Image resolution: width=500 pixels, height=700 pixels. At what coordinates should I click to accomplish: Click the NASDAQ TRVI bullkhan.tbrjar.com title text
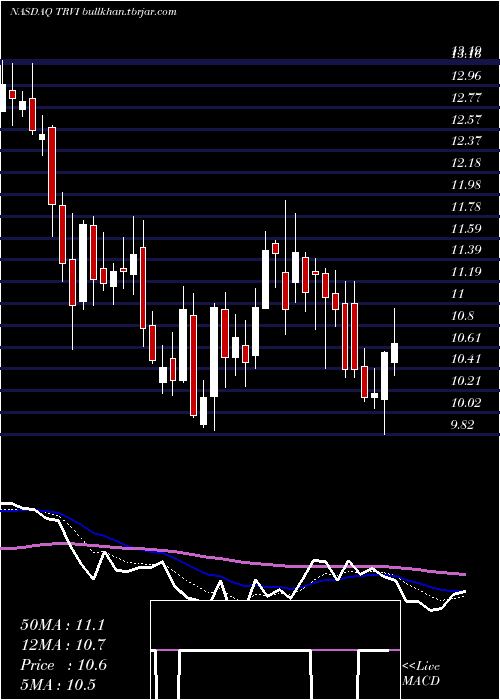pos(93,12)
